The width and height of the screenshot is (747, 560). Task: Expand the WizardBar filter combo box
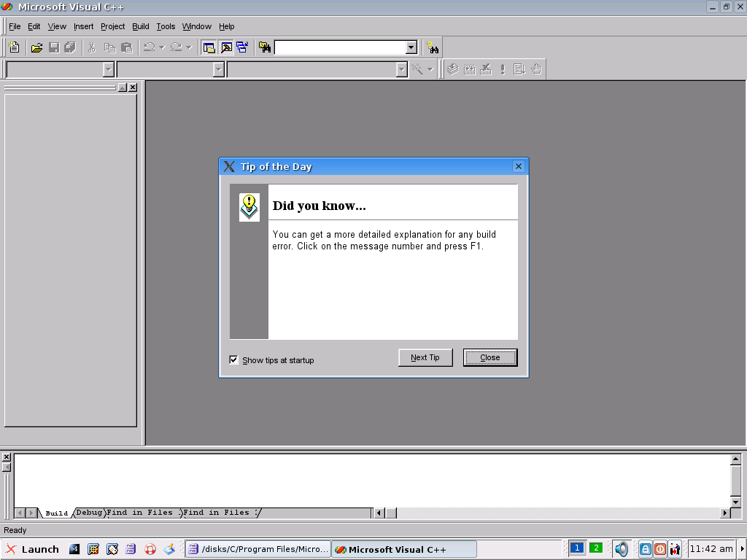click(219, 69)
